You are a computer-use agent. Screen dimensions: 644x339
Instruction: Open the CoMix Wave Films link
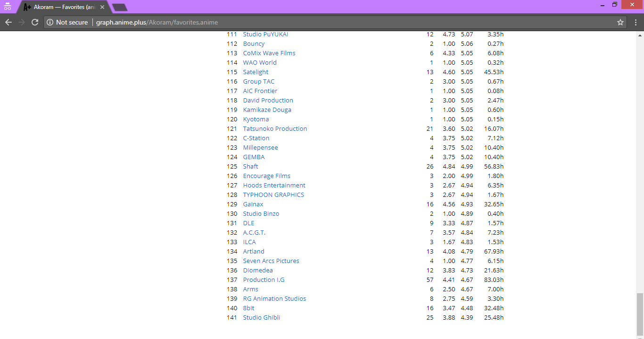(269, 53)
